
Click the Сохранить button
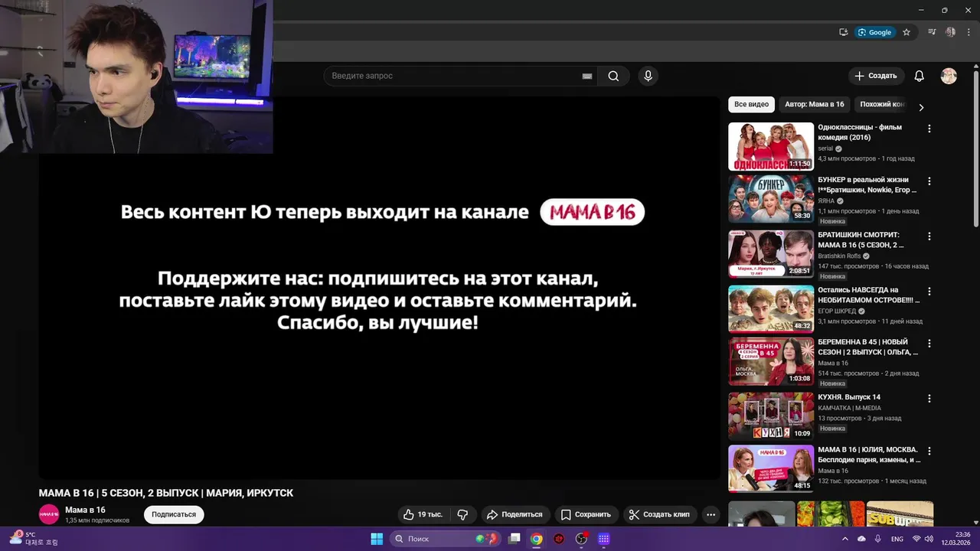(586, 514)
